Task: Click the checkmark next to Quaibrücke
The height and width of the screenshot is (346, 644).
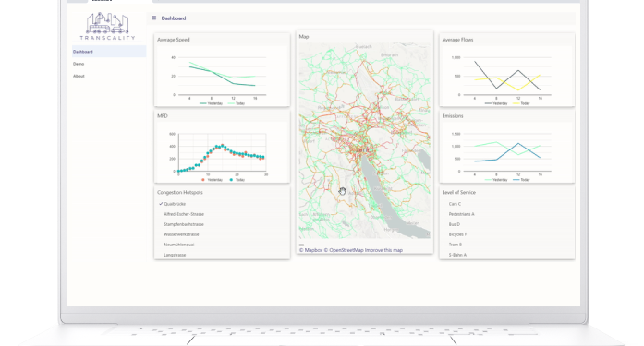Action: pos(161,204)
